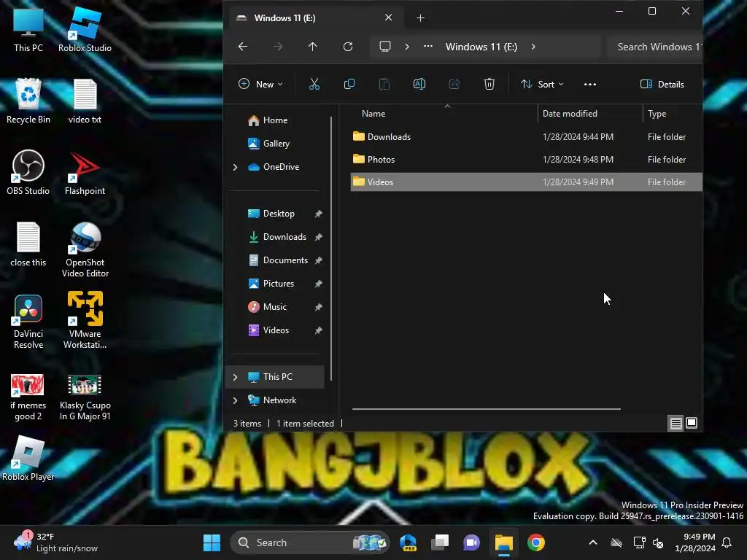Expand the This PC tree node
747x560 pixels.
(x=235, y=377)
